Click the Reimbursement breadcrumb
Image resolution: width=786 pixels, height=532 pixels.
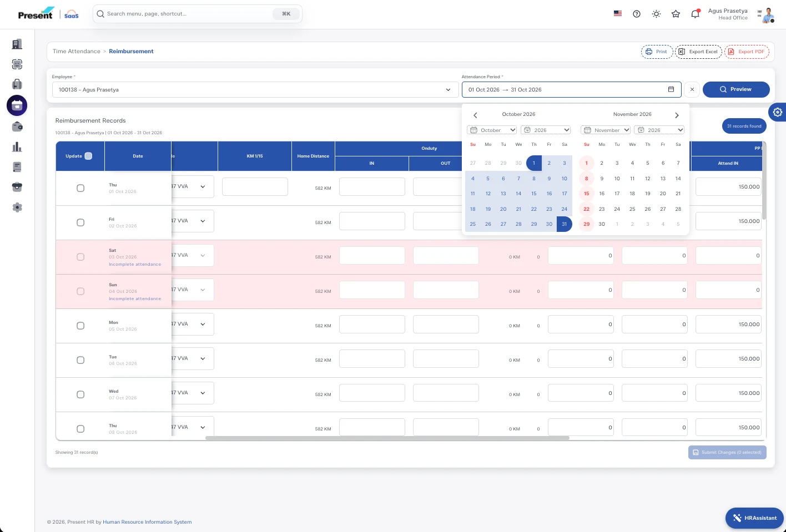click(x=131, y=52)
